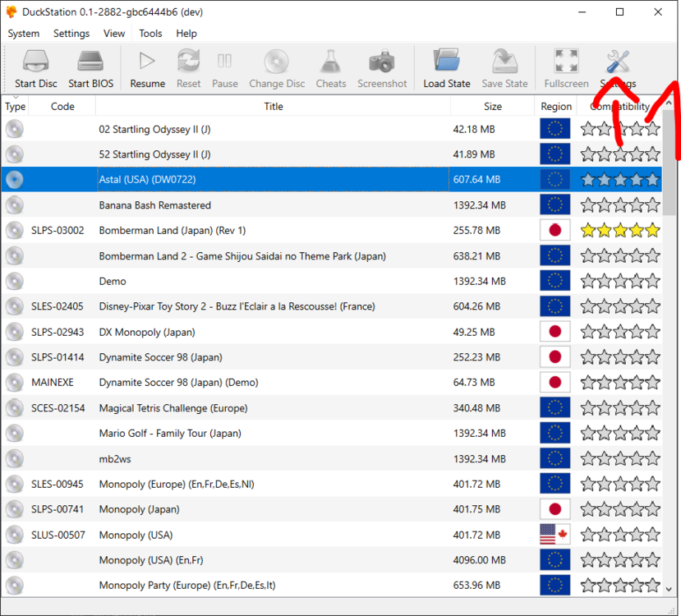Click yellow star rating for Bomberman Land
Viewport: 681px width, 616px height.
point(620,231)
